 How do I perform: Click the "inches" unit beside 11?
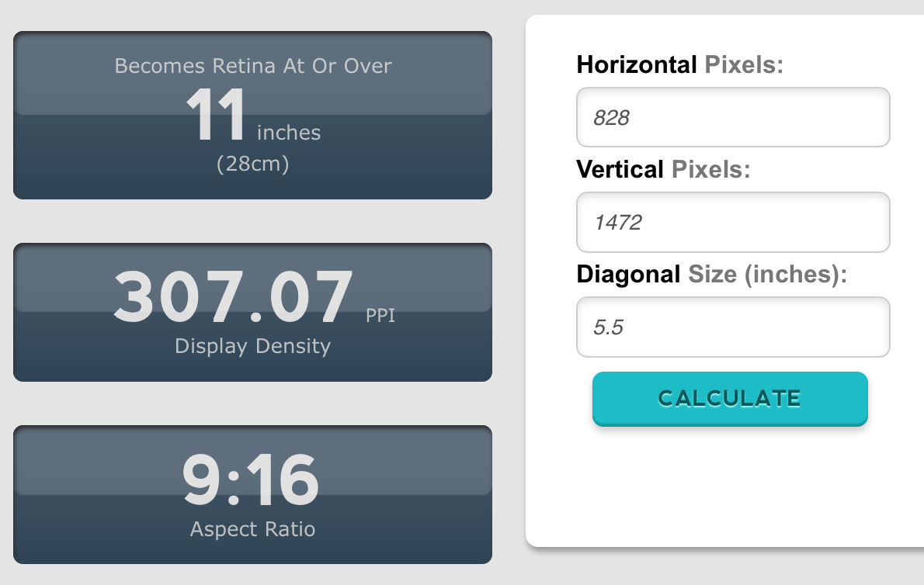(x=289, y=133)
